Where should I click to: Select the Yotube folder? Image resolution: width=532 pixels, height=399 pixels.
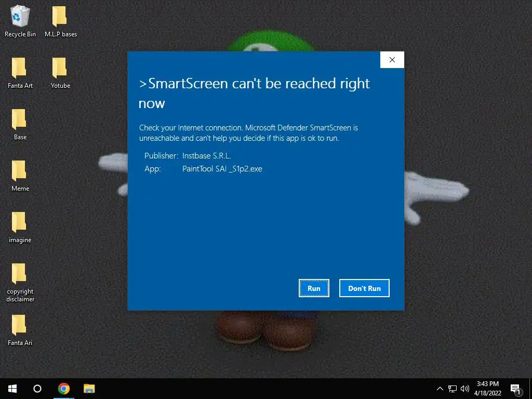[60, 73]
